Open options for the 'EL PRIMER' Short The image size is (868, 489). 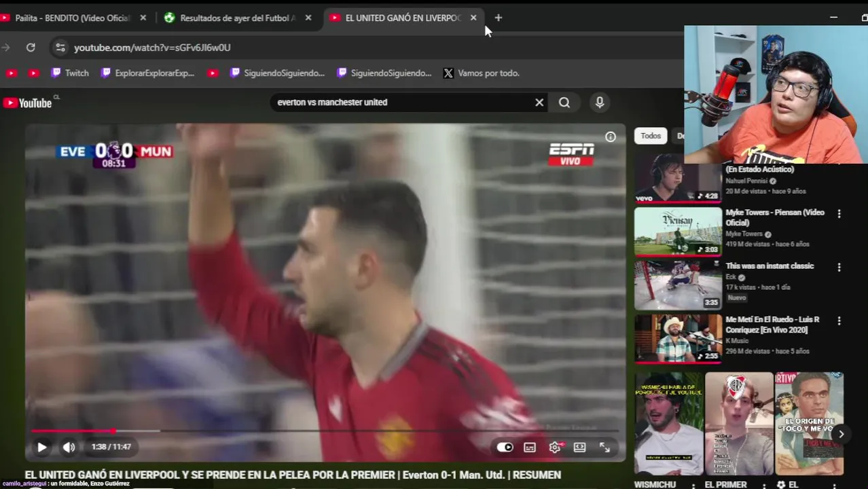763,485
